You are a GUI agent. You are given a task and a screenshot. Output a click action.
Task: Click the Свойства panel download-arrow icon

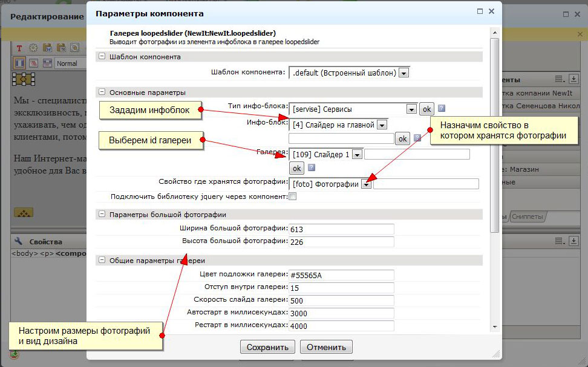573,241
